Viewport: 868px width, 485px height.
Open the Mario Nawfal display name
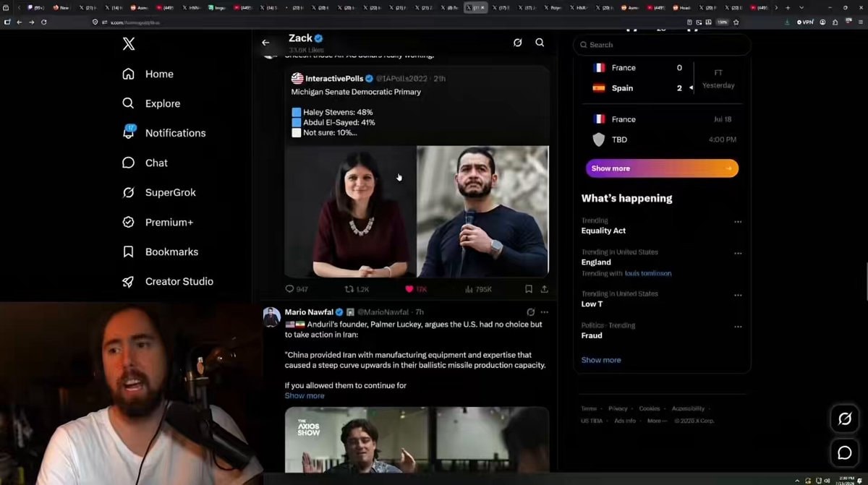pos(309,312)
